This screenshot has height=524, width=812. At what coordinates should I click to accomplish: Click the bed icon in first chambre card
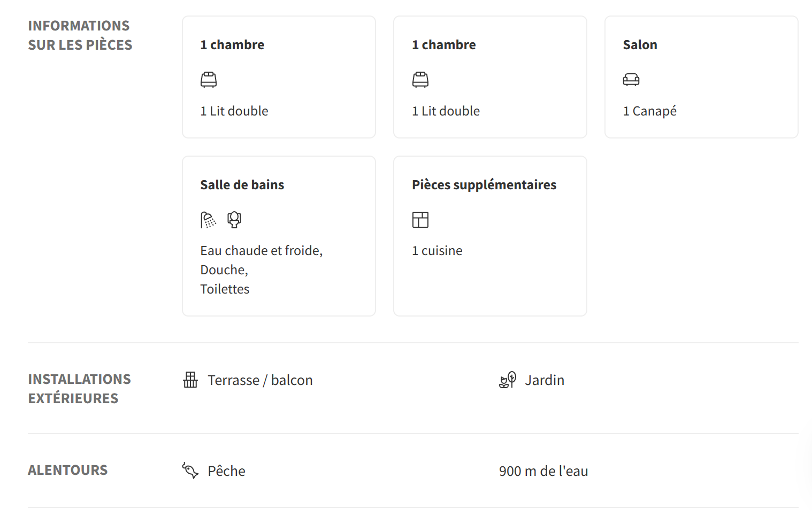point(209,80)
